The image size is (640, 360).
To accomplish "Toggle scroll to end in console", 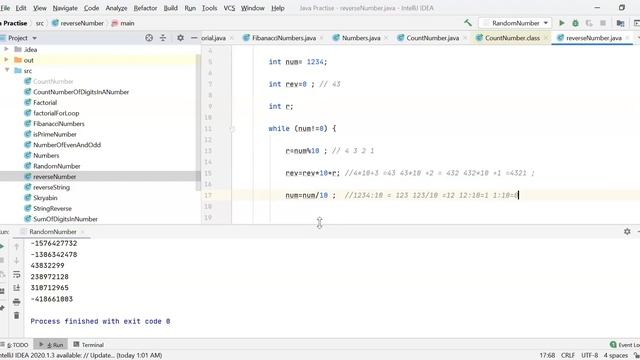I will click(17, 288).
